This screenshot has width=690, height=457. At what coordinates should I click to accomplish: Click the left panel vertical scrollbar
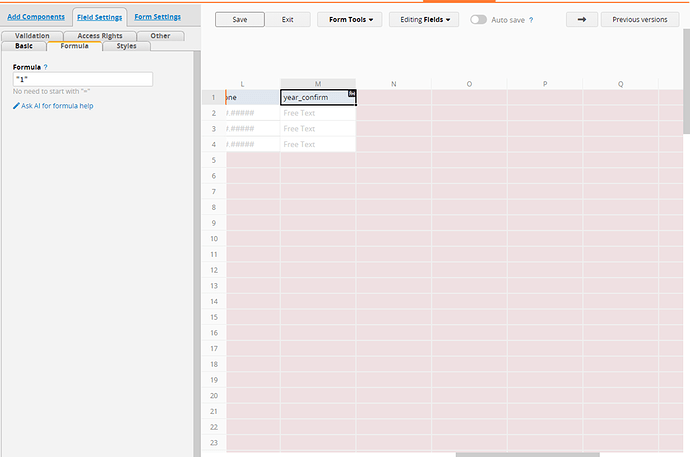[197, 253]
